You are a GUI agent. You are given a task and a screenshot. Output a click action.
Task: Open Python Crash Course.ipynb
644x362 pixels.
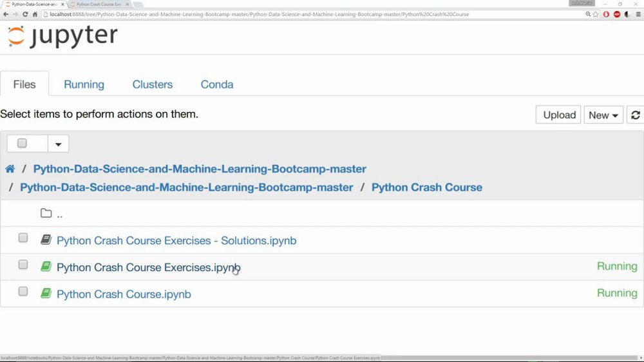click(x=124, y=294)
